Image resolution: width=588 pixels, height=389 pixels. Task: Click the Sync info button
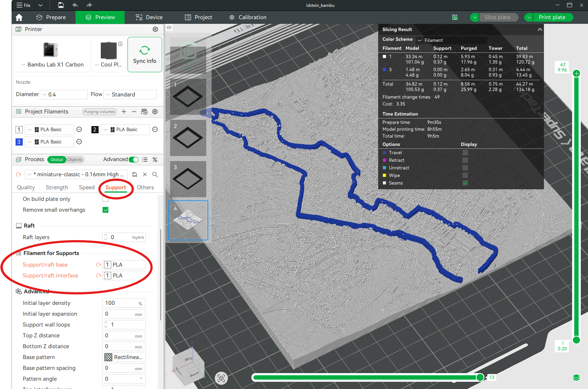click(145, 55)
